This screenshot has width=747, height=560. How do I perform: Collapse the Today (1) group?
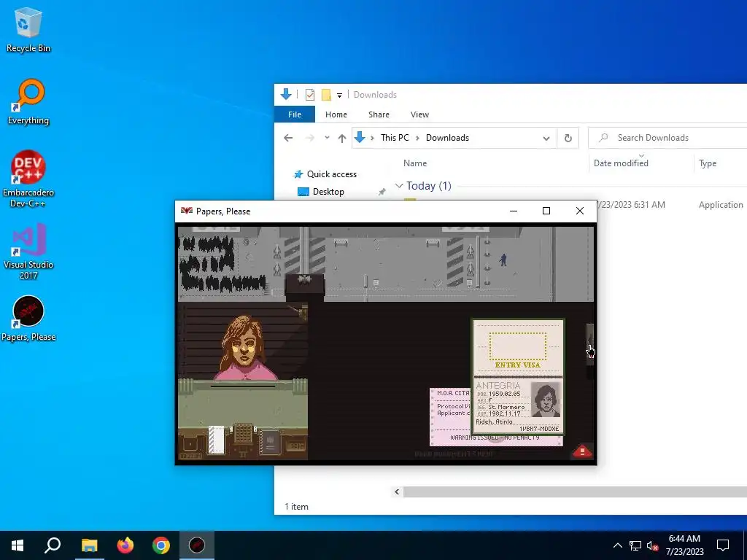pos(399,186)
